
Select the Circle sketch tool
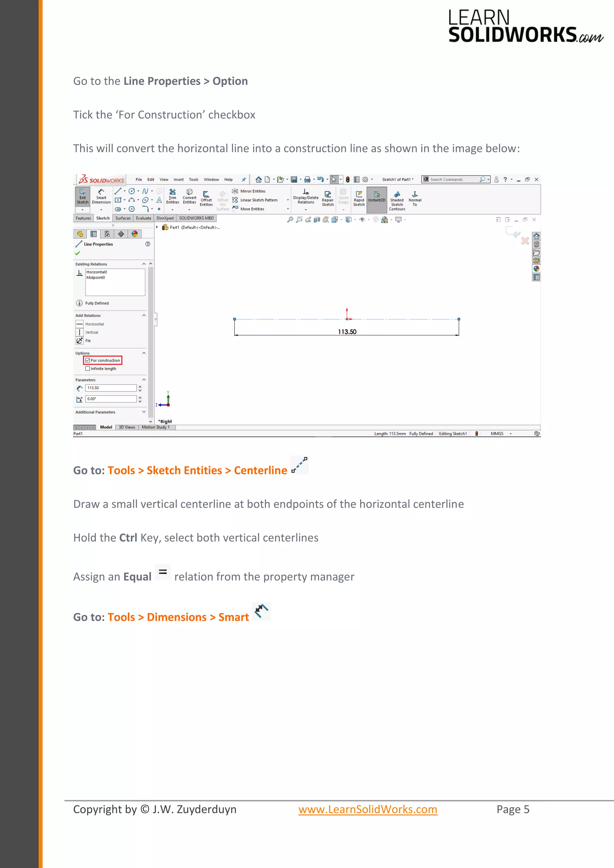(x=132, y=191)
